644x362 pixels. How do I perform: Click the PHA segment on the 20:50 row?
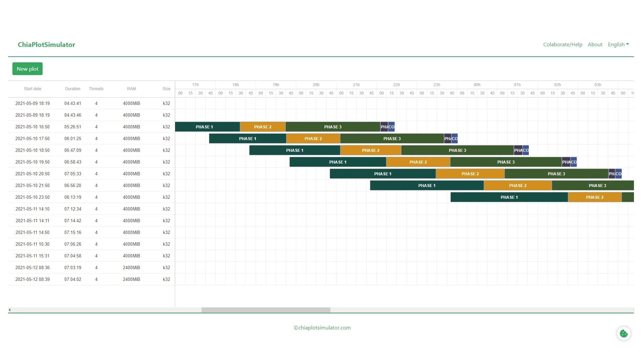pos(611,174)
